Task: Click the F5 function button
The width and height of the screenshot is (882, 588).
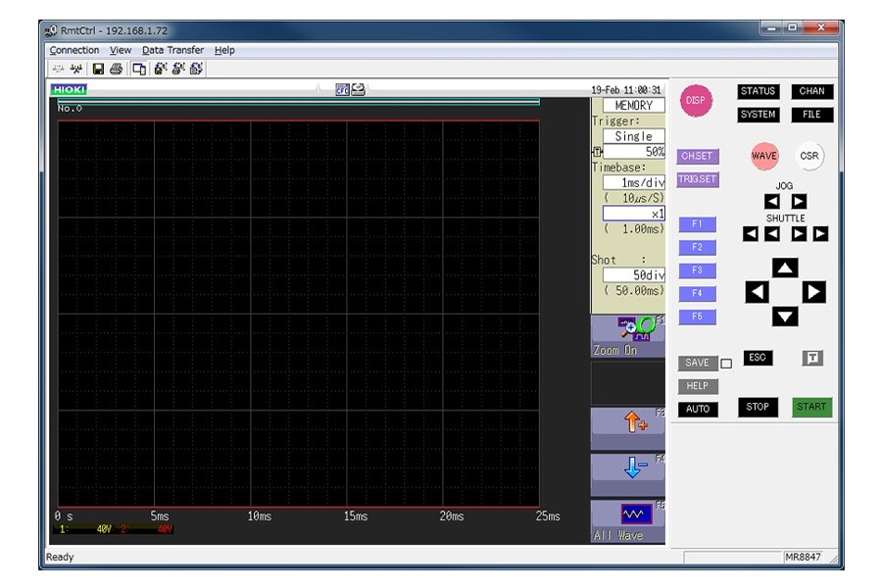Action: point(697,317)
